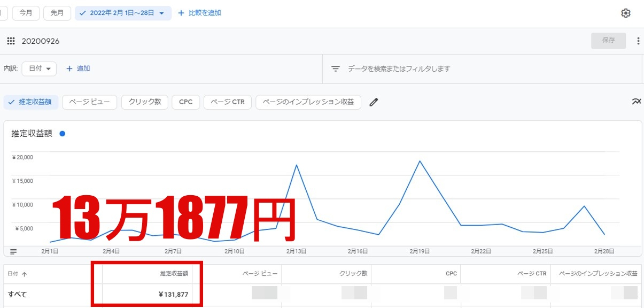The width and height of the screenshot is (644, 308).
Task: Toggle the クリック数 metric chip
Action: [x=145, y=102]
